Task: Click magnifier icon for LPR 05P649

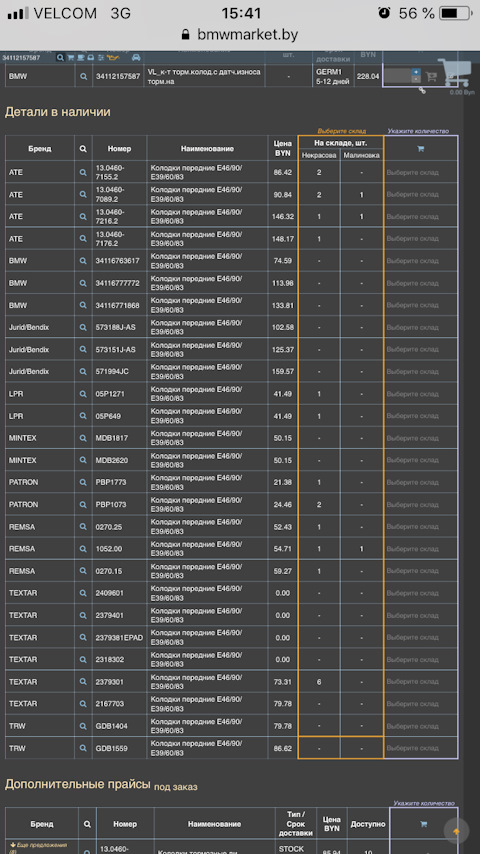Action: pyautogui.click(x=83, y=416)
